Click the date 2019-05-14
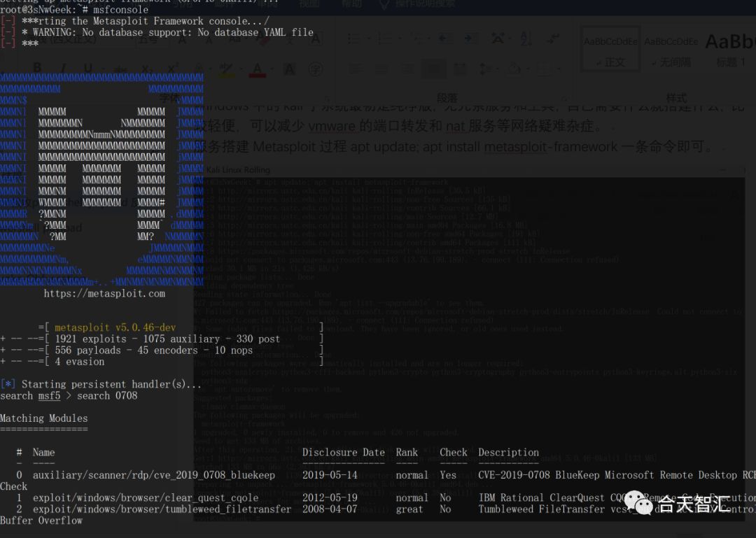756x538 pixels. 330,475
